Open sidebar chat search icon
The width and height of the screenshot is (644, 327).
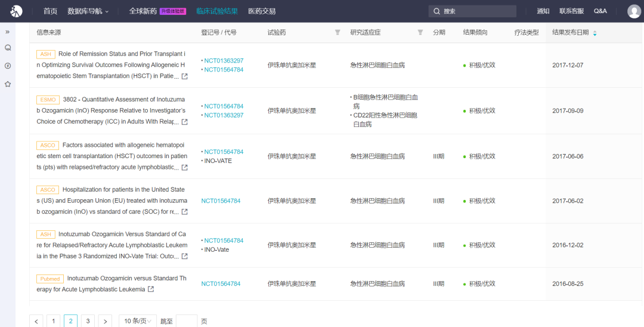pos(7,48)
